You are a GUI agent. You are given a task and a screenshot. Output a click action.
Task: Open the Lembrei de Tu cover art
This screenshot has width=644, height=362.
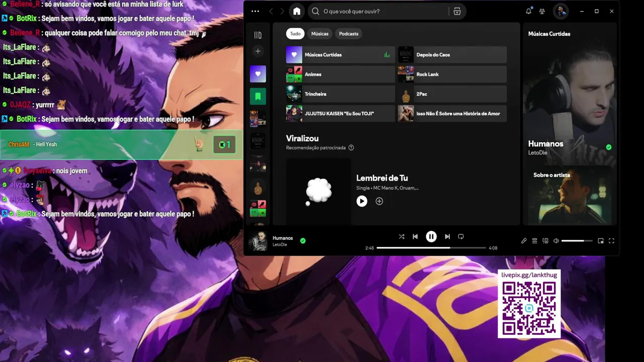tap(319, 192)
